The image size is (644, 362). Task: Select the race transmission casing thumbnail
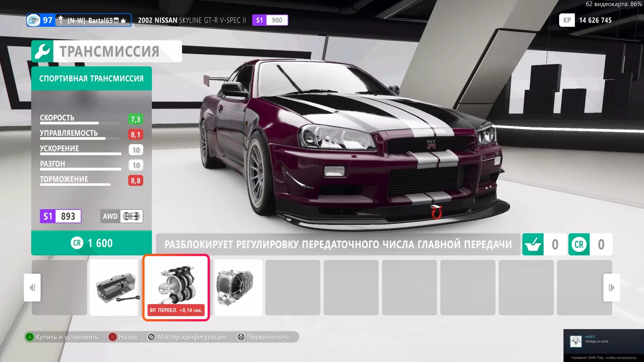pos(236,287)
